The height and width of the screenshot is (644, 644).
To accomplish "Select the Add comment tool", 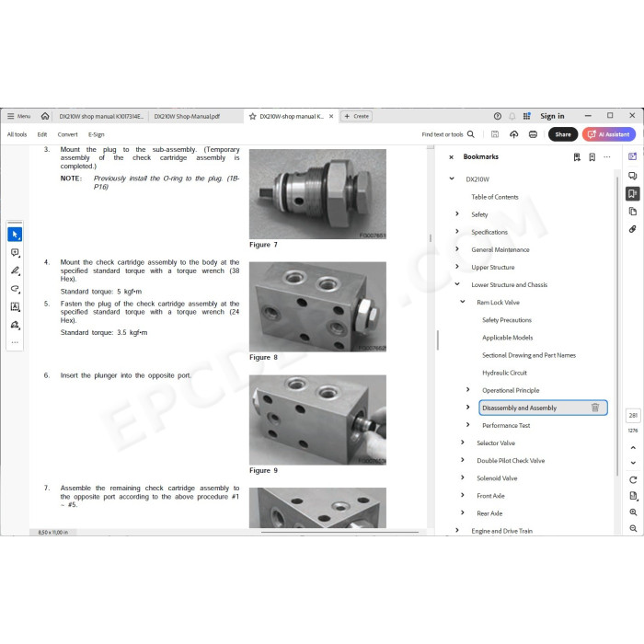I will pos(16,253).
